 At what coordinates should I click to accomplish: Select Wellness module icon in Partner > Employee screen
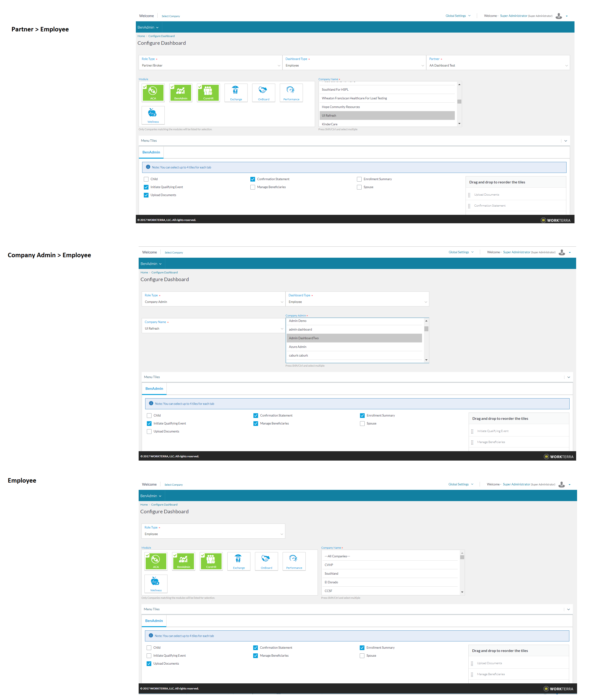tap(153, 115)
